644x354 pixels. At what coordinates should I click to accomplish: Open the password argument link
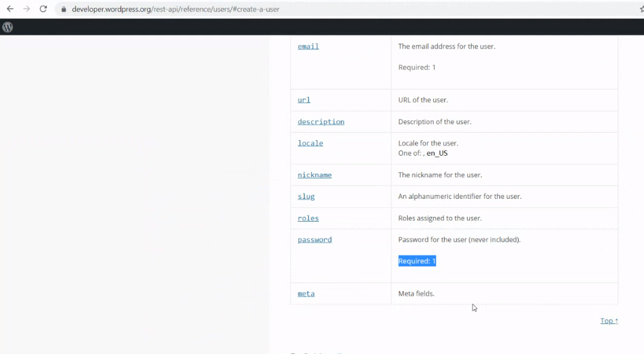point(314,240)
